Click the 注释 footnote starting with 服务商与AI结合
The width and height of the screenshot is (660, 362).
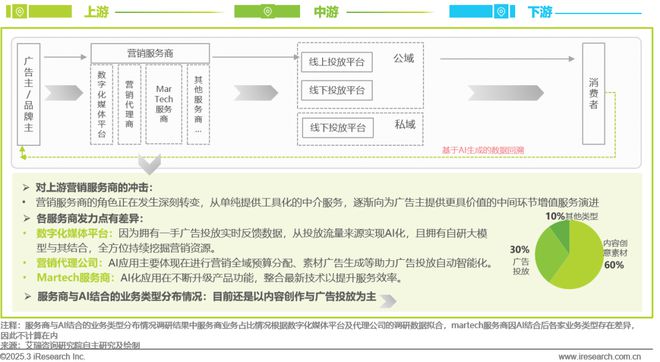[317, 330]
